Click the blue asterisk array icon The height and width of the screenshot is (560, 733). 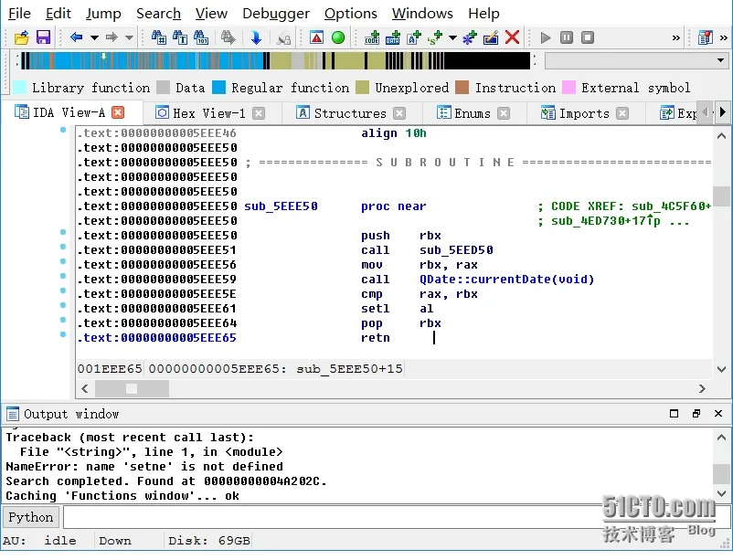(470, 37)
